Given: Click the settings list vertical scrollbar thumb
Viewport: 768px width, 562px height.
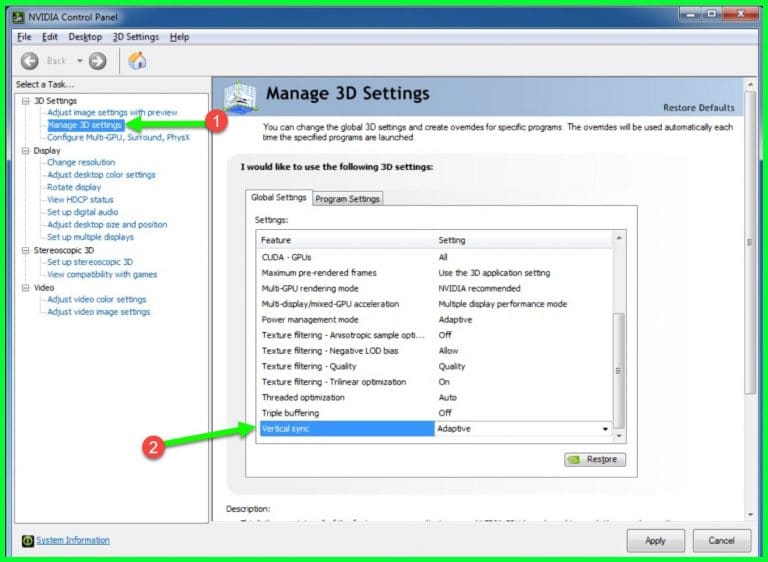Looking at the screenshot, I should pos(618,370).
